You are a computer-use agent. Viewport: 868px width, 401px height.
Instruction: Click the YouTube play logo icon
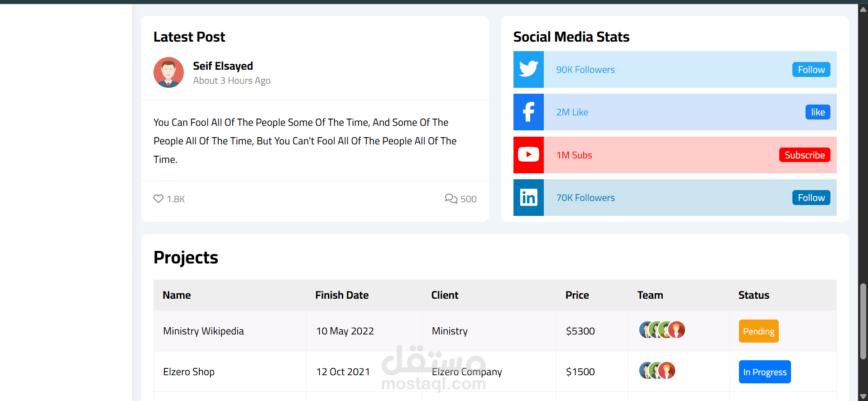pyautogui.click(x=528, y=155)
